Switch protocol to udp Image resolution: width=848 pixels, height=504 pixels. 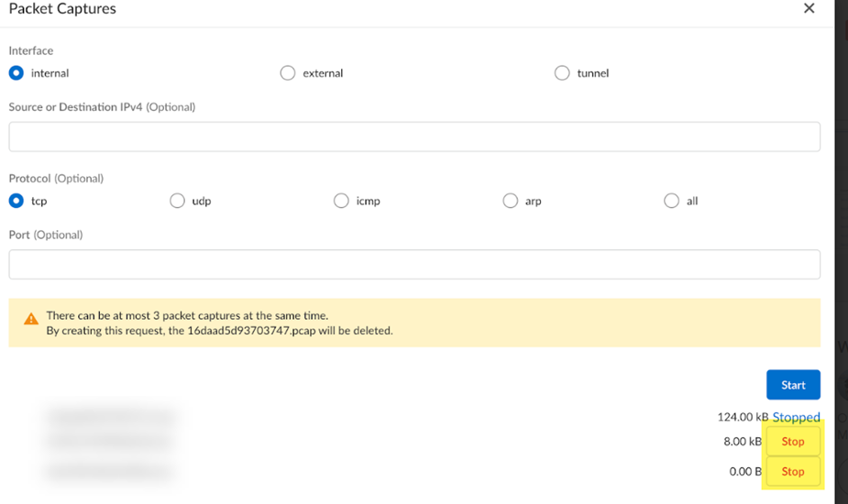pos(178,201)
